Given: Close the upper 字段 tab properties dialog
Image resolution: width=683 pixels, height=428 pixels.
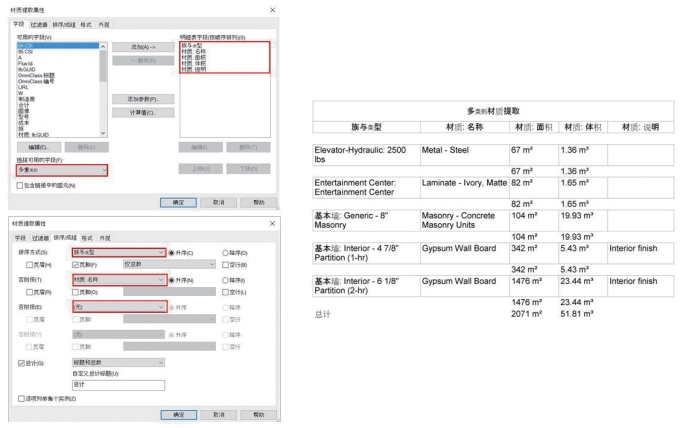Looking at the screenshot, I should (x=272, y=10).
